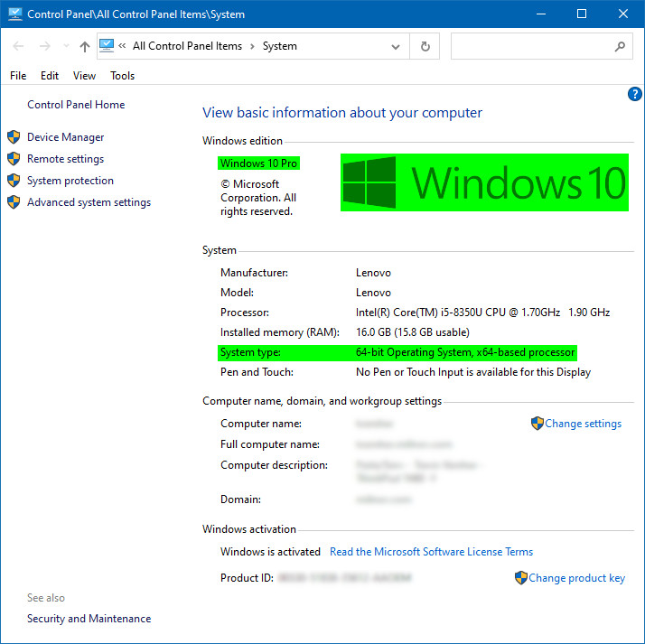This screenshot has height=644, width=645.
Task: Click the Back navigation arrow
Action: pos(18,46)
